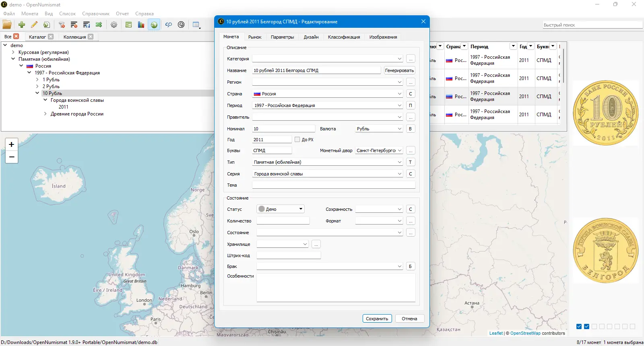Open the Справочник menu
644x346 pixels.
tap(96, 14)
